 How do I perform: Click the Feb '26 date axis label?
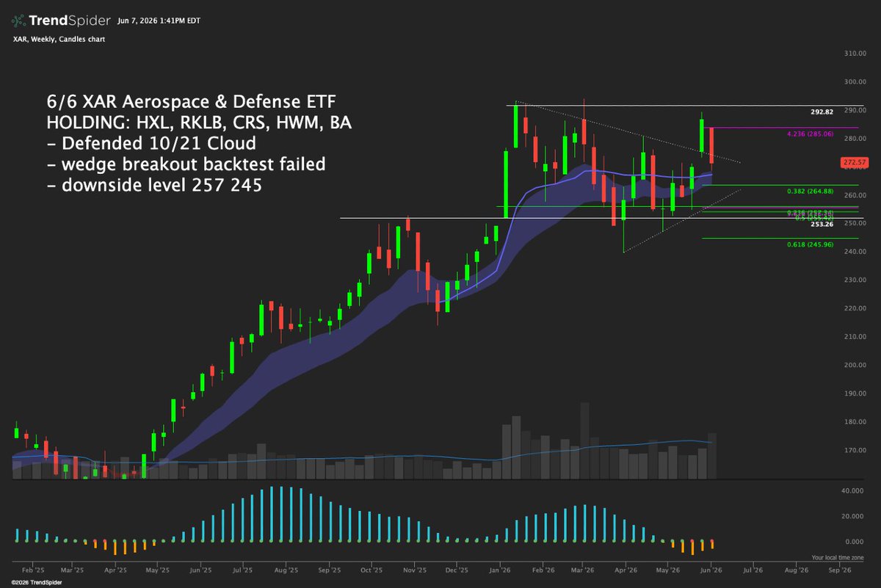(x=543, y=570)
